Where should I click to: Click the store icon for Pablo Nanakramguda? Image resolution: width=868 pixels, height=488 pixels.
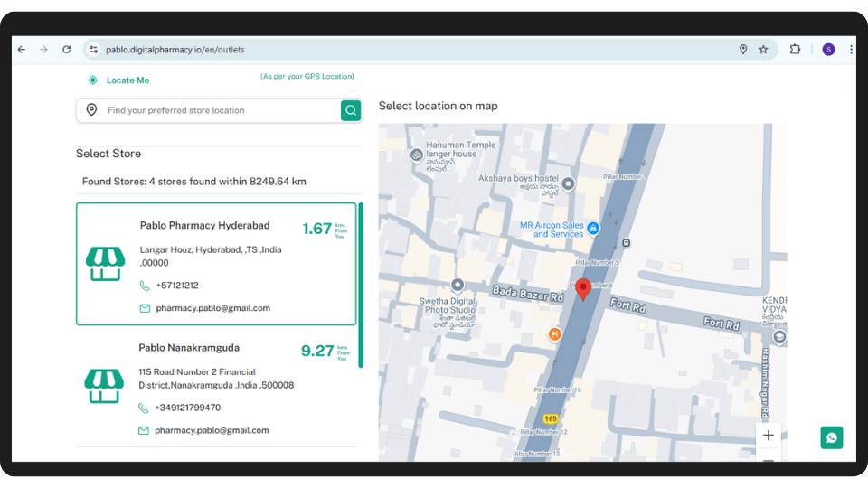point(104,386)
